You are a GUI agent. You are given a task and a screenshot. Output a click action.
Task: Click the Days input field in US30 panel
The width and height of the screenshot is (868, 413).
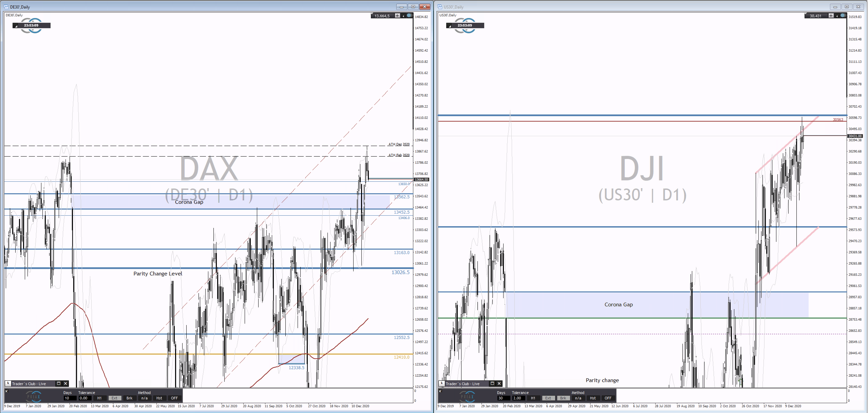point(503,398)
